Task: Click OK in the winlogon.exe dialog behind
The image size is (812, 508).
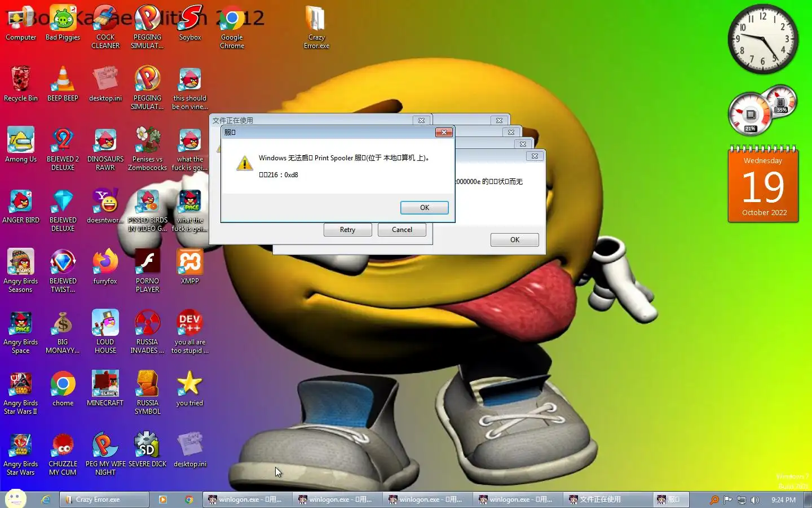Action: coord(515,240)
